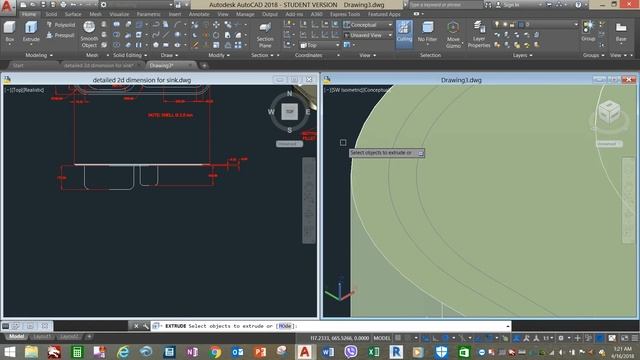Switch to the Solid ribbon tab
Image resolution: width=640 pixels, height=360 pixels.
(x=51, y=14)
